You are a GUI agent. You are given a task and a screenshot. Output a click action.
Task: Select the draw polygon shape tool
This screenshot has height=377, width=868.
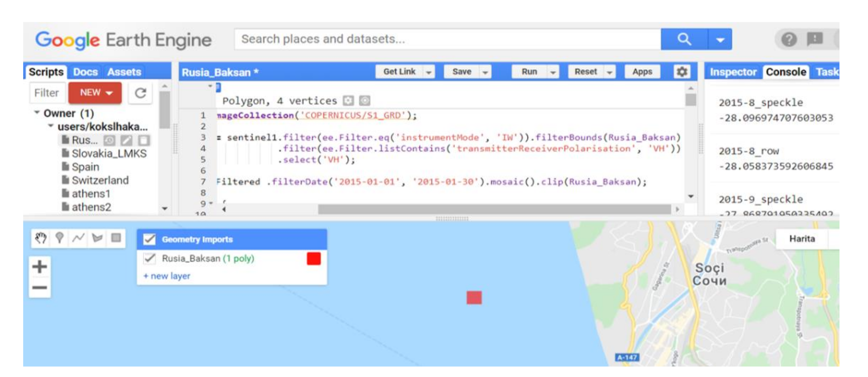97,238
